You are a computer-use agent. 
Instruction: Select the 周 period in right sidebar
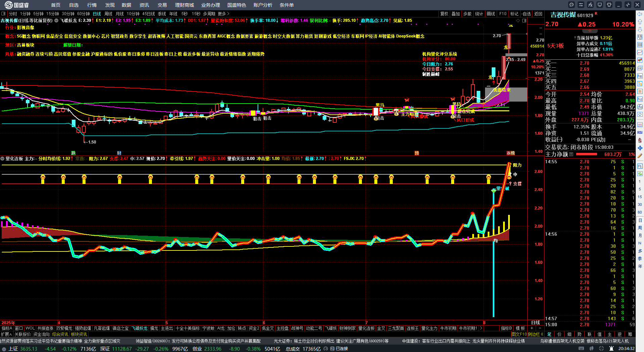pyautogui.click(x=640, y=228)
